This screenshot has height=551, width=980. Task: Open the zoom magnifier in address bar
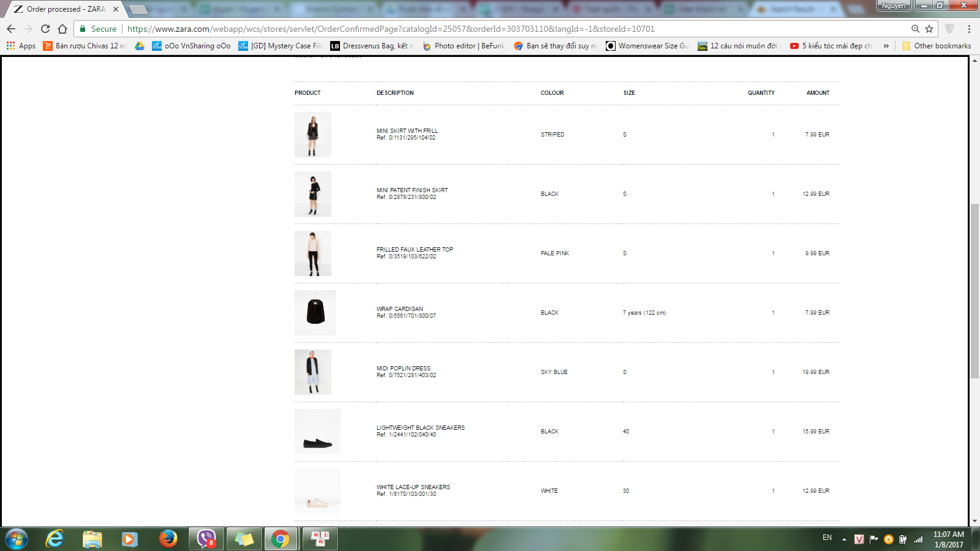(915, 29)
